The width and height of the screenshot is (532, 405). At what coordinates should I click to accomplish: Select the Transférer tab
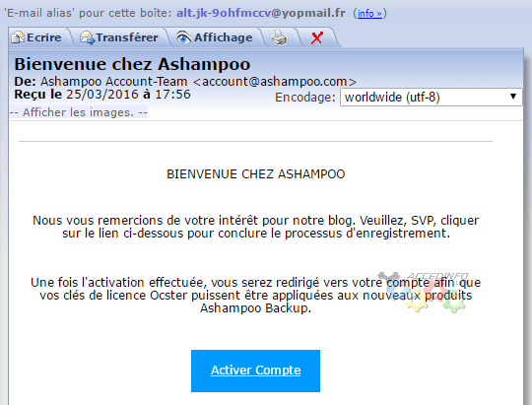[119, 37]
